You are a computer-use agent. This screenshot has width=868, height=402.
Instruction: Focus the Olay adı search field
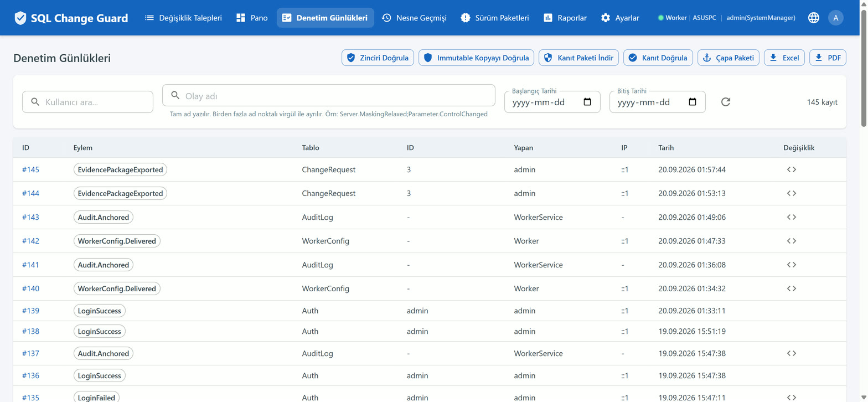point(329,95)
